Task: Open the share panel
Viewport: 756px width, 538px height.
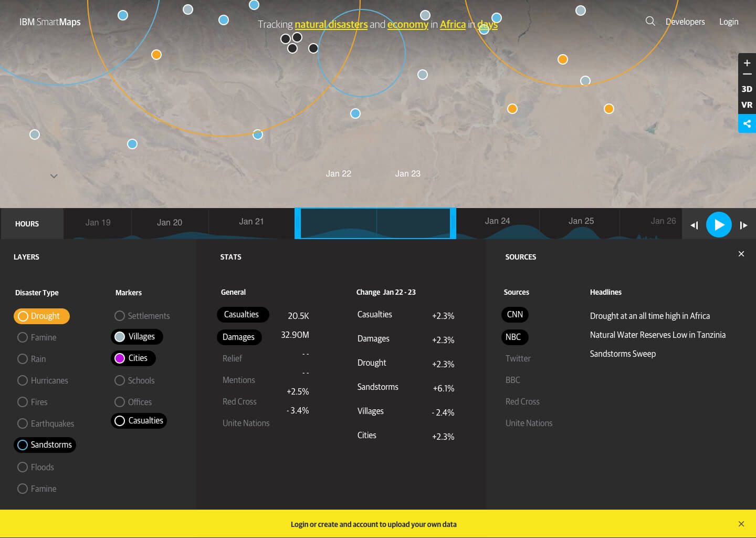Action: pyautogui.click(x=747, y=123)
